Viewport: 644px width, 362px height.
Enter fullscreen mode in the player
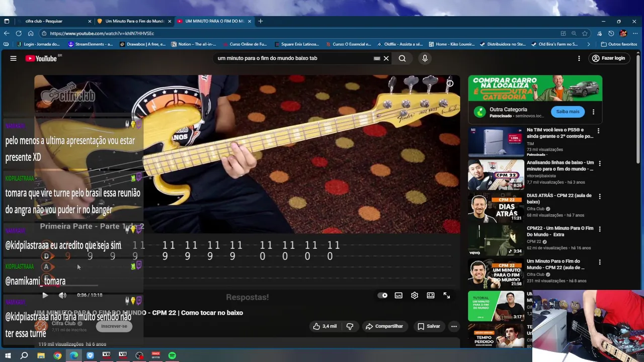[447, 296]
